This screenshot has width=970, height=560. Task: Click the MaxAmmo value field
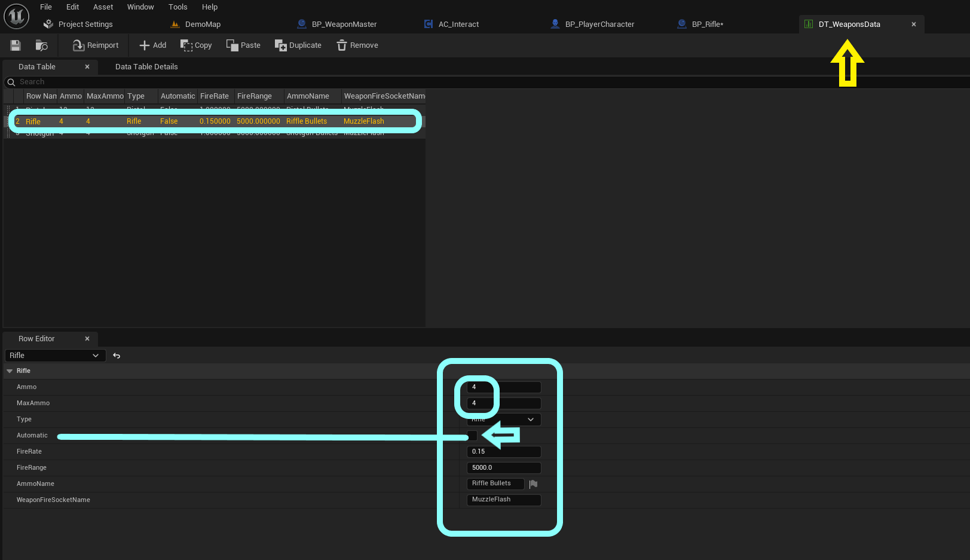[x=504, y=403]
